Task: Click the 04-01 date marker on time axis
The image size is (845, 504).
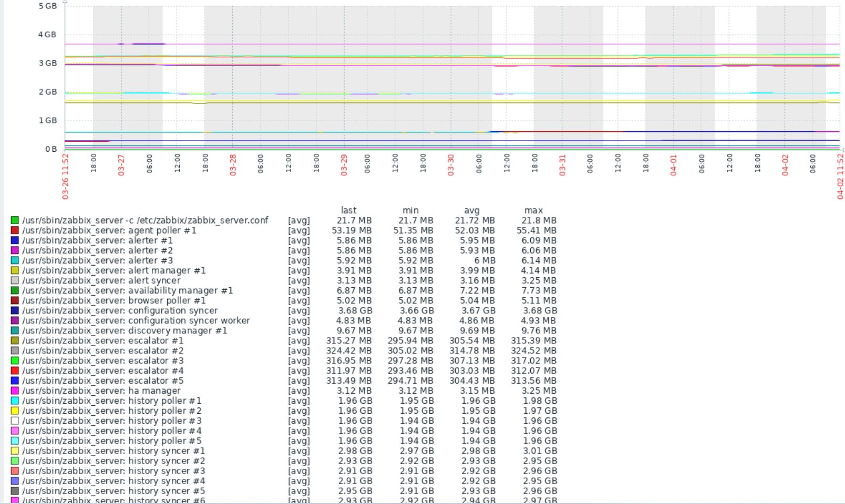Action: point(673,165)
